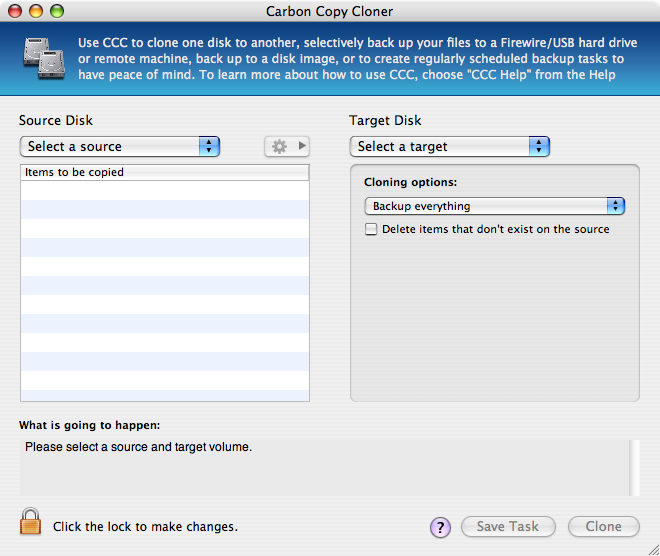Image resolution: width=660 pixels, height=556 pixels.
Task: Click the yellow minimize window button
Action: [x=36, y=12]
